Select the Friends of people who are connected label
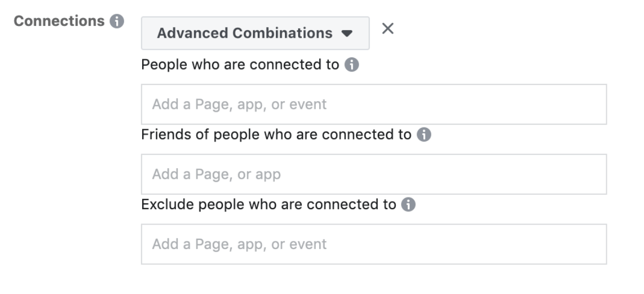 276,135
